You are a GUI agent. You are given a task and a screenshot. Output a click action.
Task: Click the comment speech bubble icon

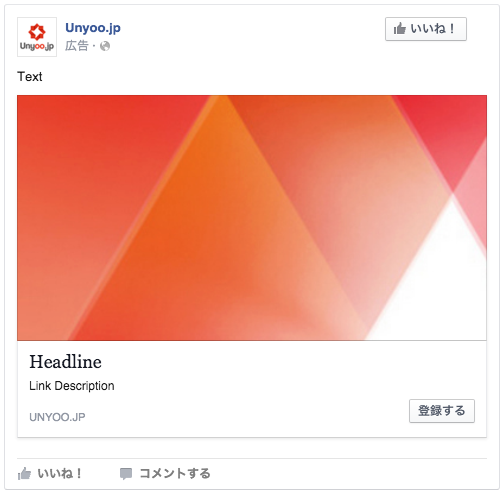[126, 474]
